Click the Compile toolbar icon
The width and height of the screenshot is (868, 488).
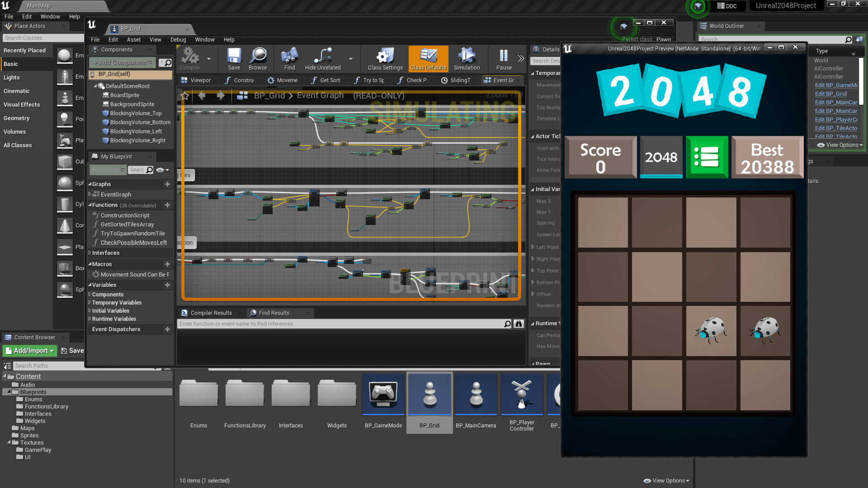(x=190, y=59)
